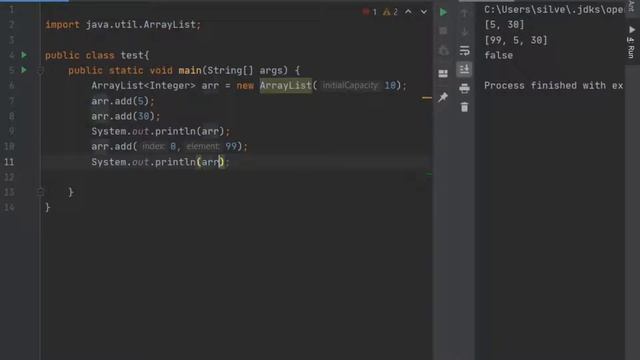
Task: Click line number 11 in gutter
Action: pos(9,162)
